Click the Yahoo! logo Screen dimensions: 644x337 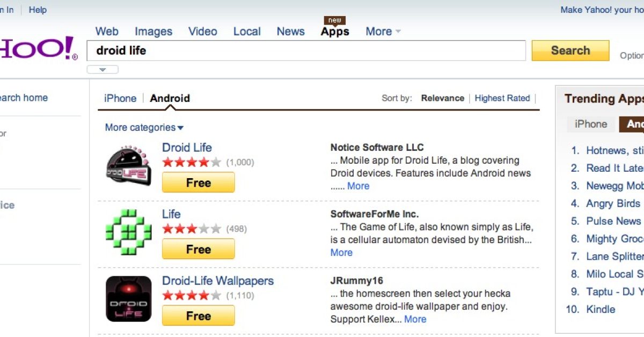[38, 49]
